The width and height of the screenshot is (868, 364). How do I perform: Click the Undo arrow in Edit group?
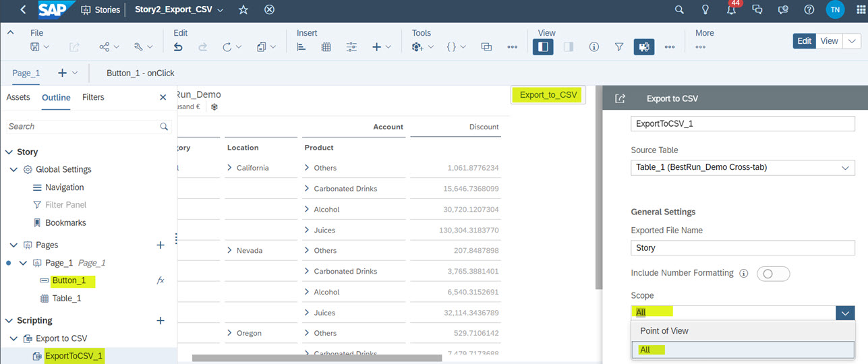[178, 47]
